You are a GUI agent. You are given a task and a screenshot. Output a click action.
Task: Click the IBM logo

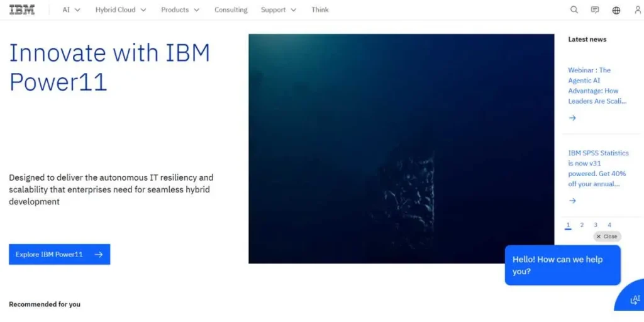22,10
